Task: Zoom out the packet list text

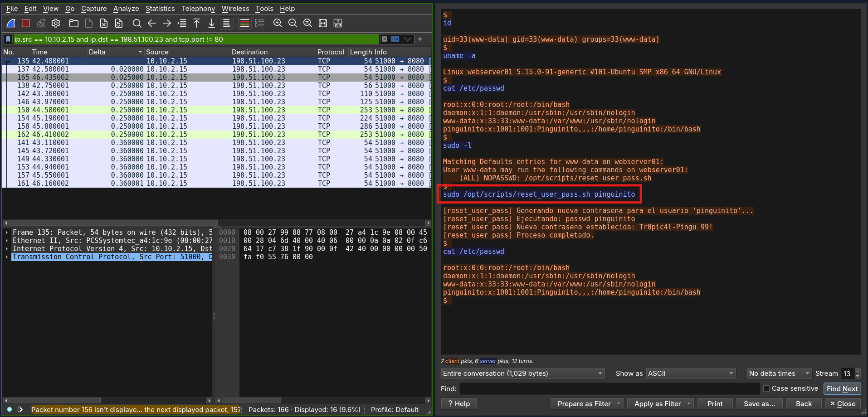Action: point(293,23)
